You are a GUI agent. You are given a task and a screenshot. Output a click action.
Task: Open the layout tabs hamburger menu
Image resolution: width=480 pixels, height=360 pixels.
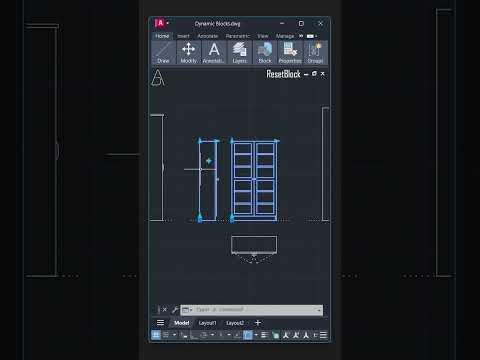(x=160, y=323)
